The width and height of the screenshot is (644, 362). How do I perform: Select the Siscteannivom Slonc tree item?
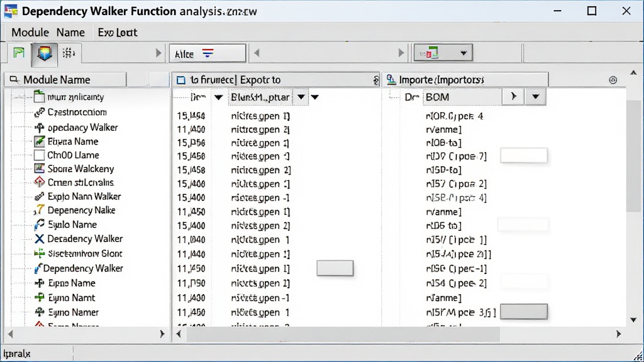pyautogui.click(x=85, y=254)
